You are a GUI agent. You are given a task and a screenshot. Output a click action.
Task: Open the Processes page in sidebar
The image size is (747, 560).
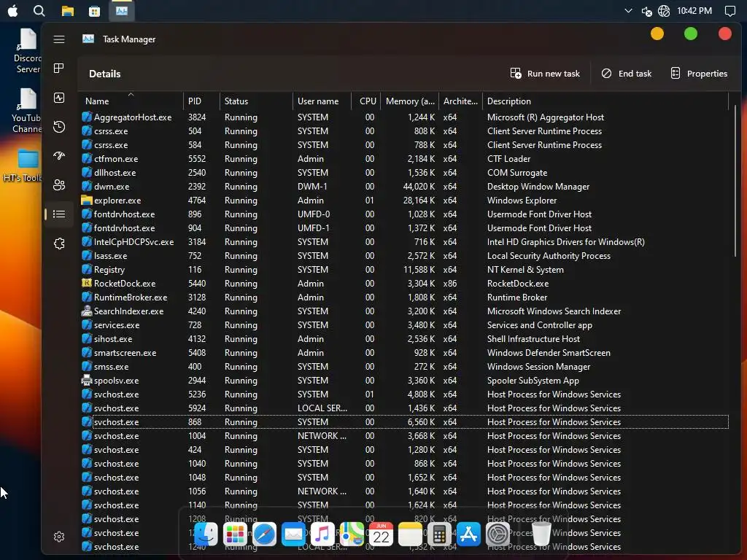coord(59,68)
